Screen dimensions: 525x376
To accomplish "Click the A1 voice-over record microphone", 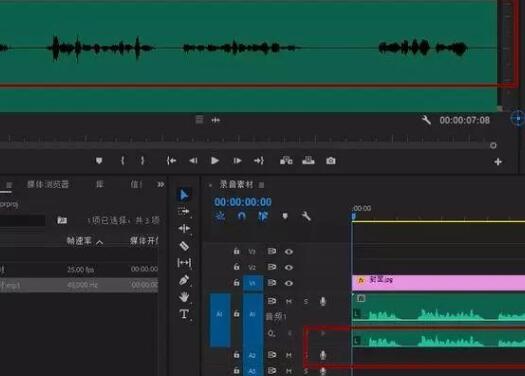I will pyautogui.click(x=323, y=301).
